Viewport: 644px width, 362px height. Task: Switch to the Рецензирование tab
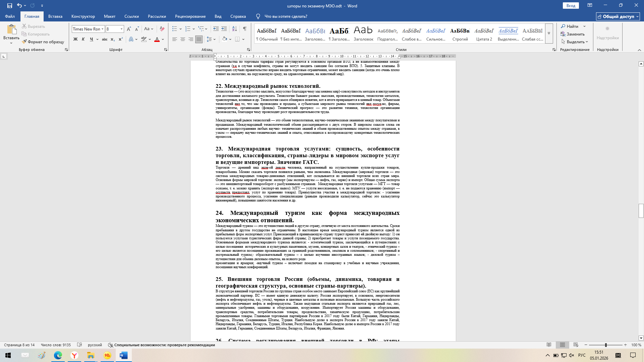[x=190, y=16]
